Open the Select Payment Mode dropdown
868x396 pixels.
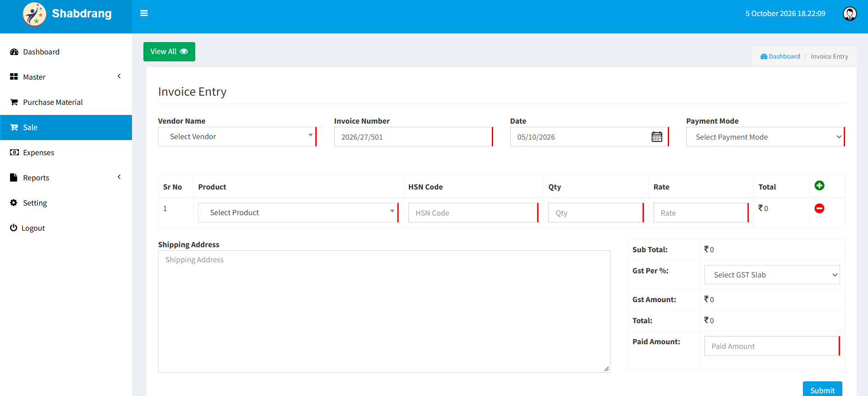click(x=765, y=137)
